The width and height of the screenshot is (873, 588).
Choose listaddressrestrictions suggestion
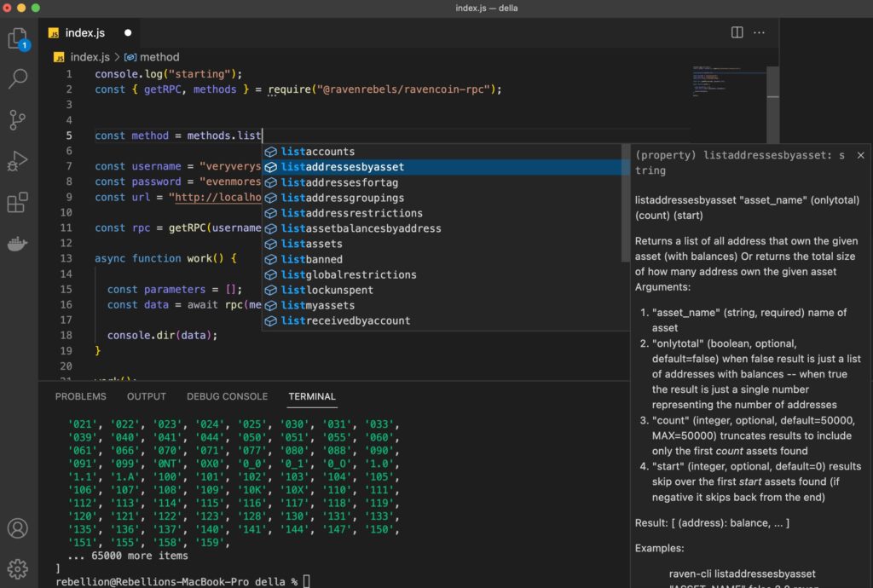442,213
